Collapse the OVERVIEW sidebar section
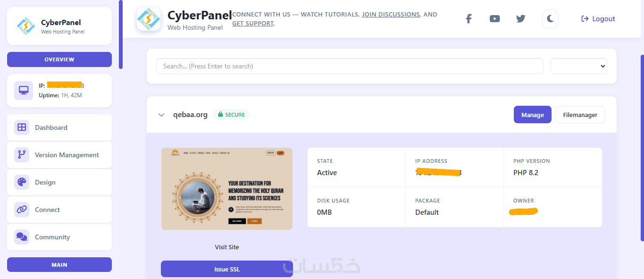The width and height of the screenshot is (644, 279). [x=59, y=59]
